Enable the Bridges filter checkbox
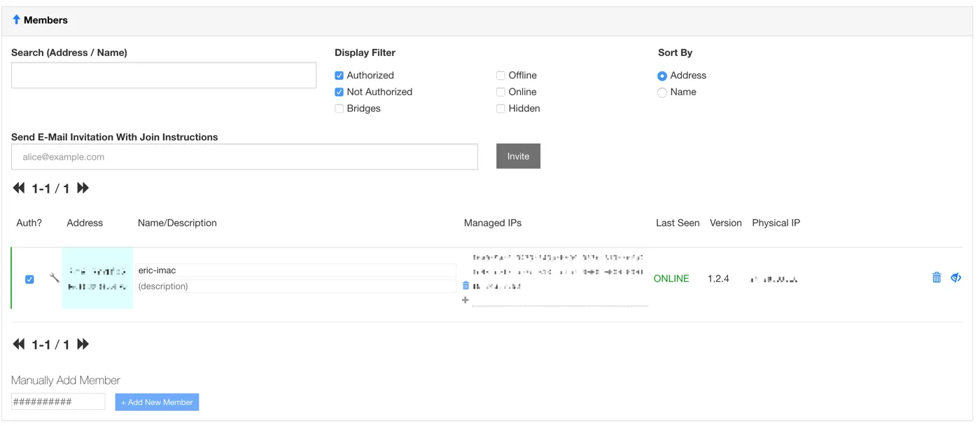 [339, 109]
